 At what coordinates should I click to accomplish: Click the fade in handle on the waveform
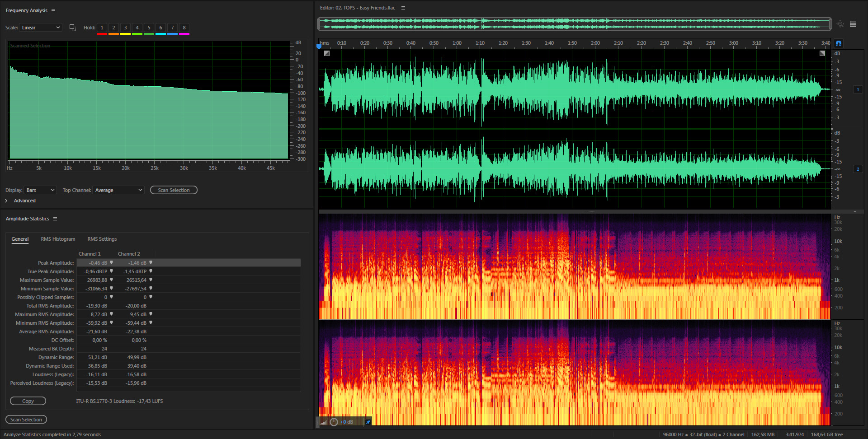(327, 53)
